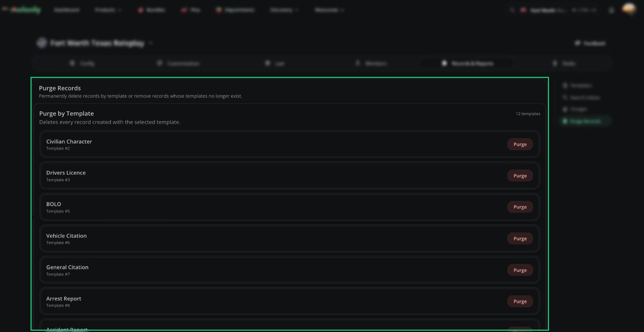Click the Arrest Report template name

[64, 298]
